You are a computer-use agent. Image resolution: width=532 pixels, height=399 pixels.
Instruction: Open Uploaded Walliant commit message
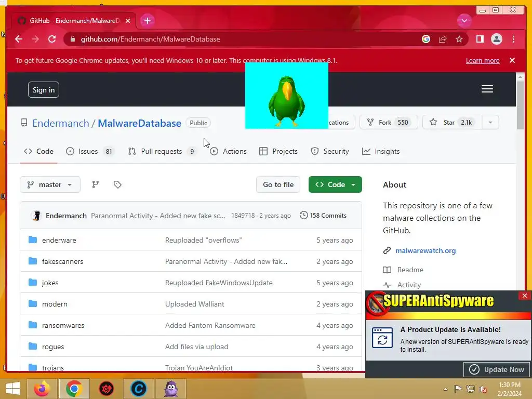pos(195,304)
